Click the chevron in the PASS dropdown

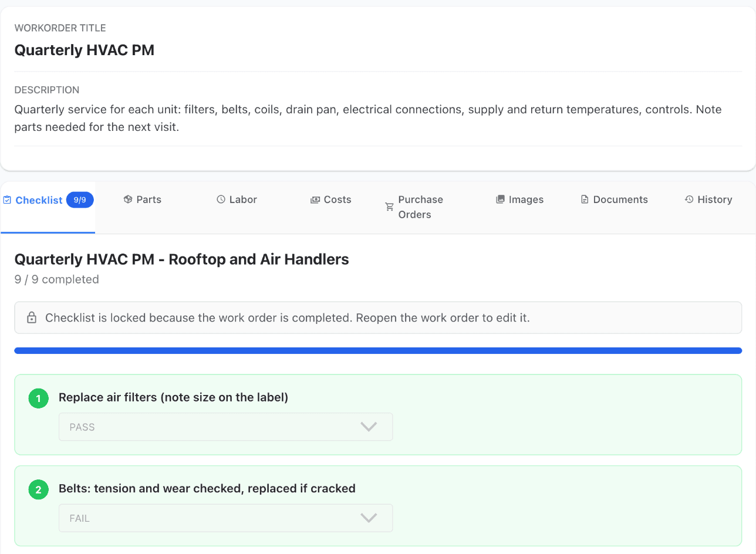click(369, 427)
